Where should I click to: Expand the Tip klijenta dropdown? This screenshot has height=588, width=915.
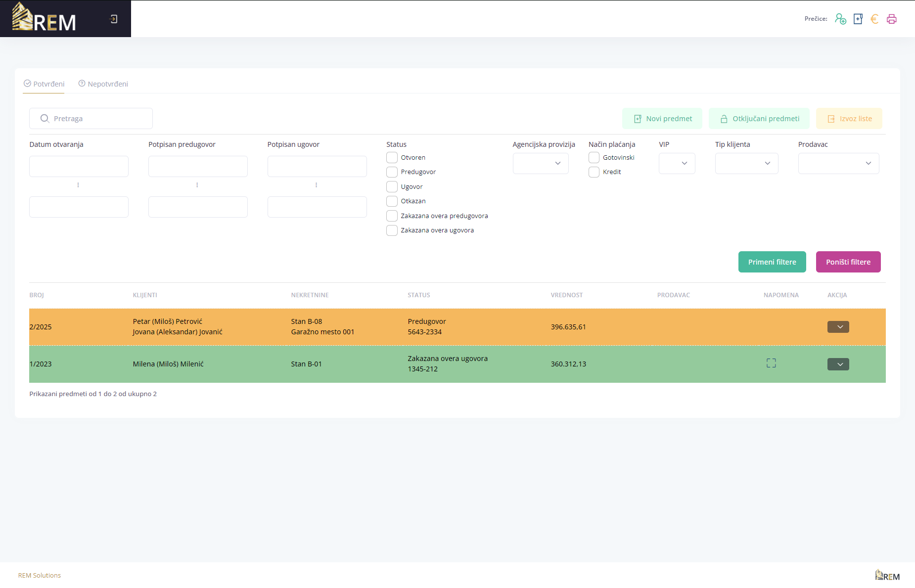pyautogui.click(x=746, y=163)
